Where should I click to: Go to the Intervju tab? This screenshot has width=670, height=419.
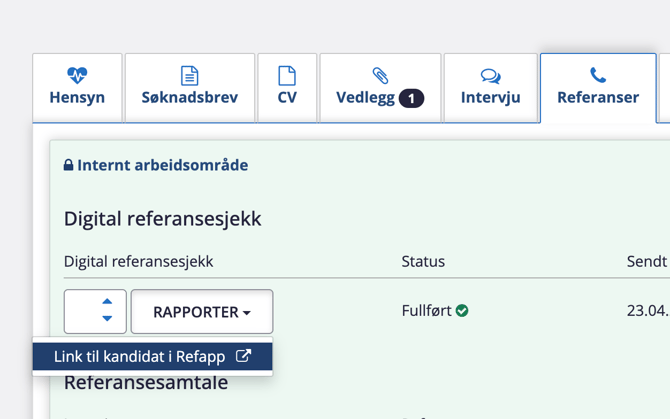(491, 88)
